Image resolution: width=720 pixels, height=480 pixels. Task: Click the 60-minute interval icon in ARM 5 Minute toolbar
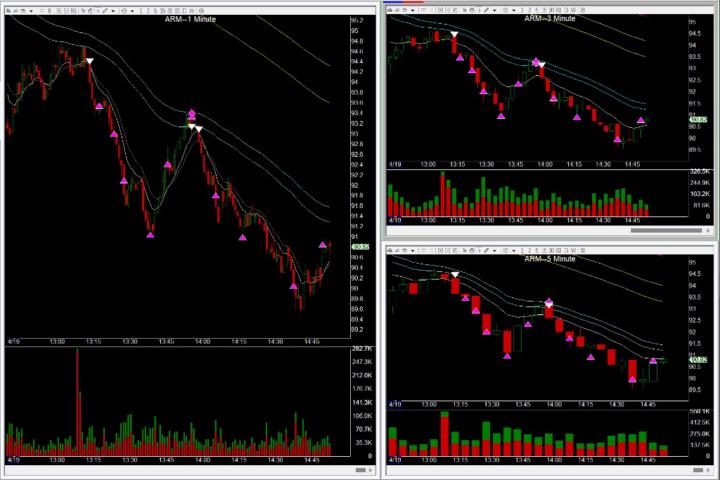559,250
